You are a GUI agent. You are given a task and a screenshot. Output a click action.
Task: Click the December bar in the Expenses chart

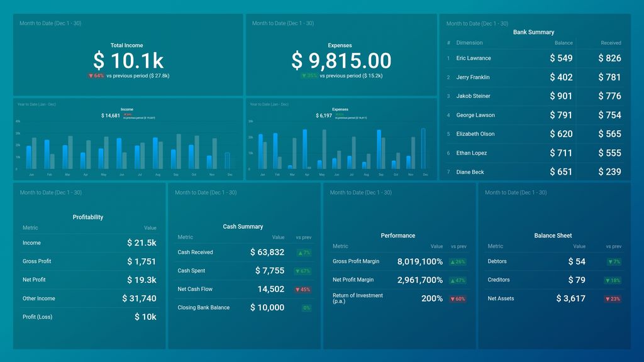click(x=424, y=149)
